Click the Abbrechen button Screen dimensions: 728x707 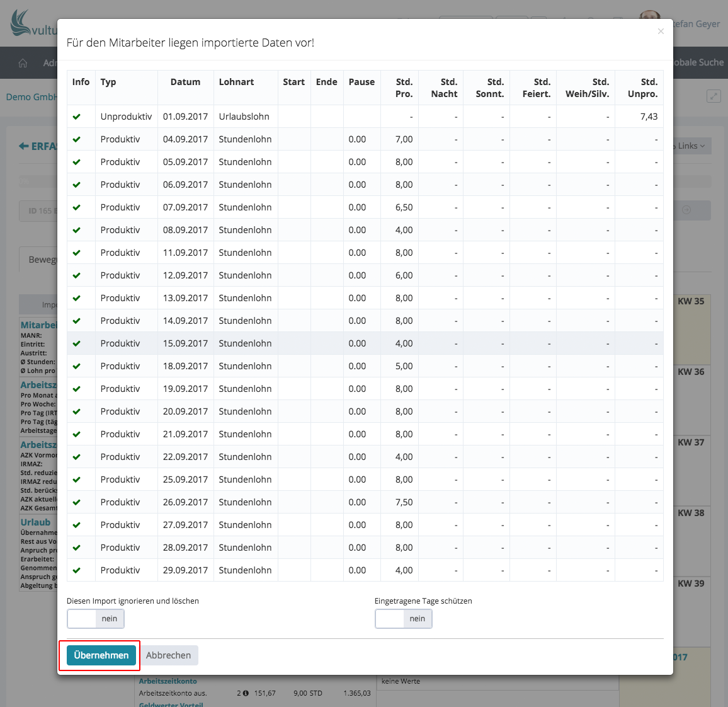(x=168, y=655)
